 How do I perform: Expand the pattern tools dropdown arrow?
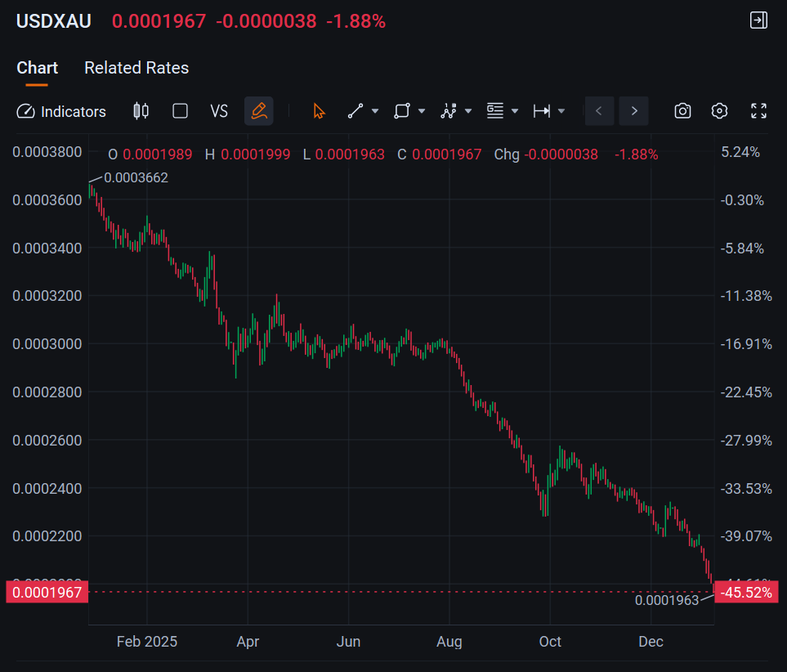pyautogui.click(x=468, y=111)
